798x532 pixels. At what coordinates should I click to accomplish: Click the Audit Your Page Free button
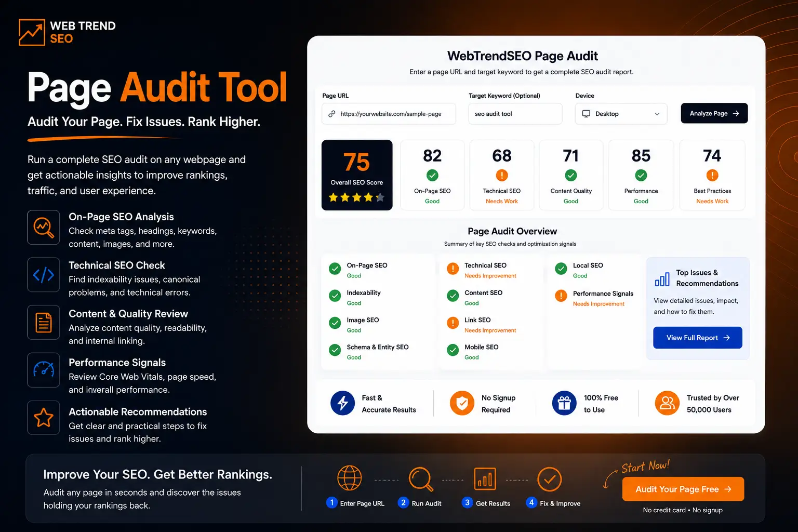683,489
